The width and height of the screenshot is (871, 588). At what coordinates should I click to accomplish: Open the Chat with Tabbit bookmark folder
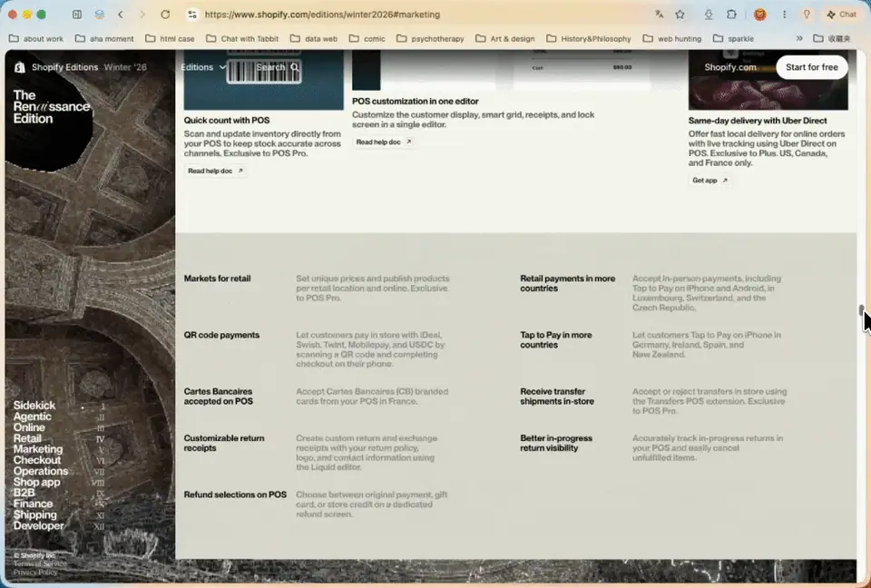[x=242, y=38]
